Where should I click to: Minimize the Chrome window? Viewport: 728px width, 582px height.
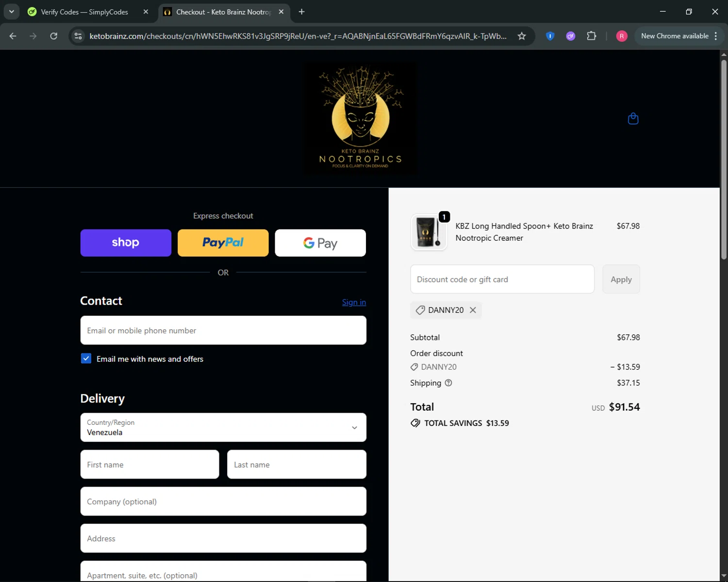point(662,12)
